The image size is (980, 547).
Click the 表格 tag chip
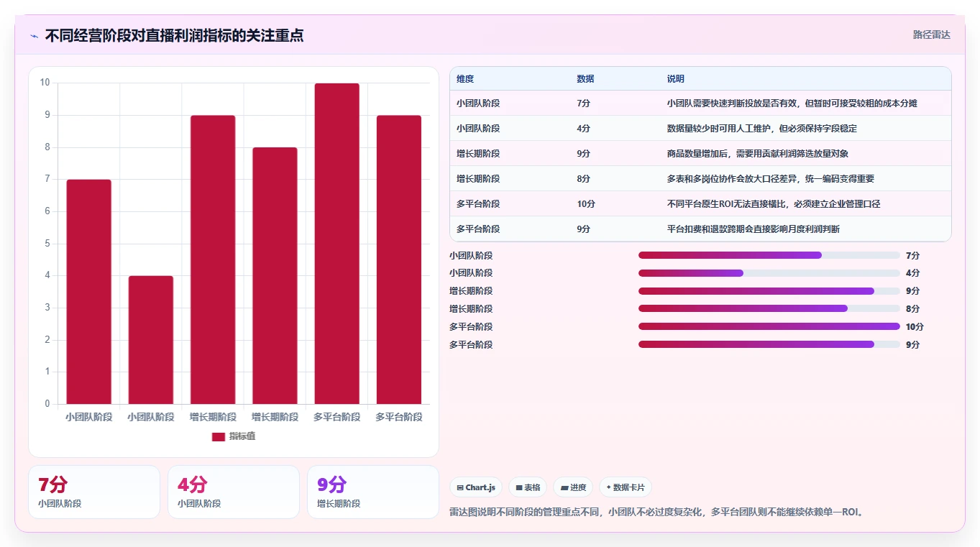click(528, 487)
